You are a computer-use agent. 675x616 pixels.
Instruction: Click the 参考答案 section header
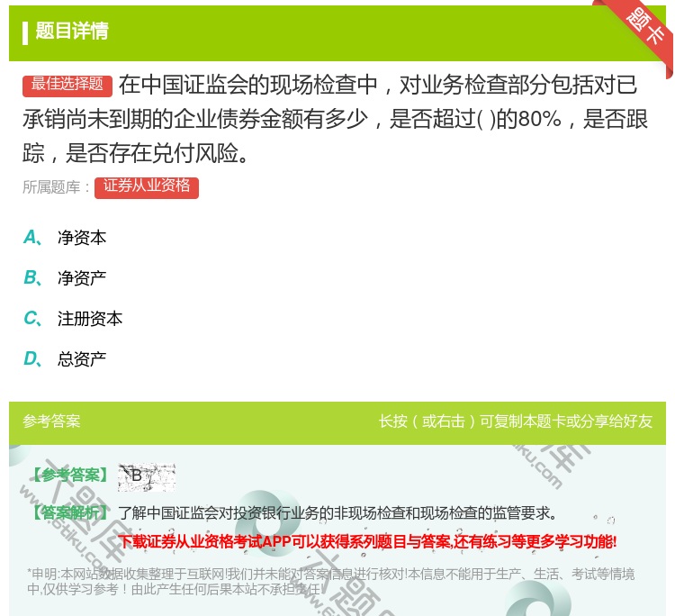coord(51,421)
